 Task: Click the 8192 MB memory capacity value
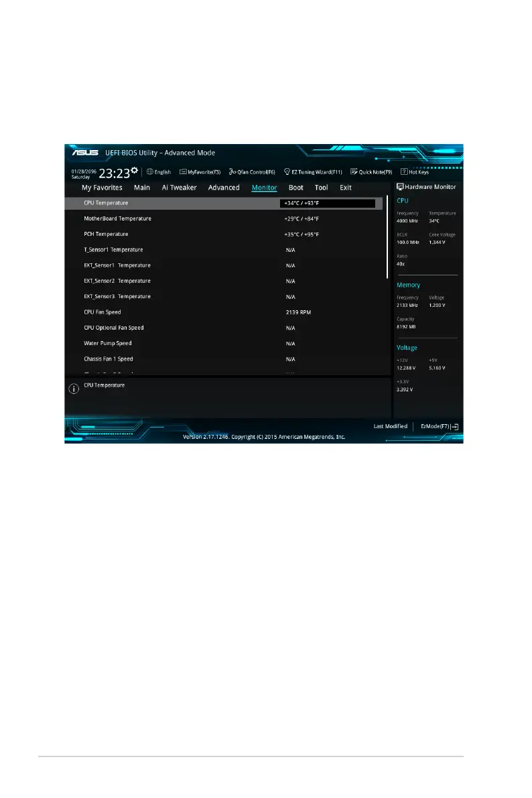click(x=406, y=327)
